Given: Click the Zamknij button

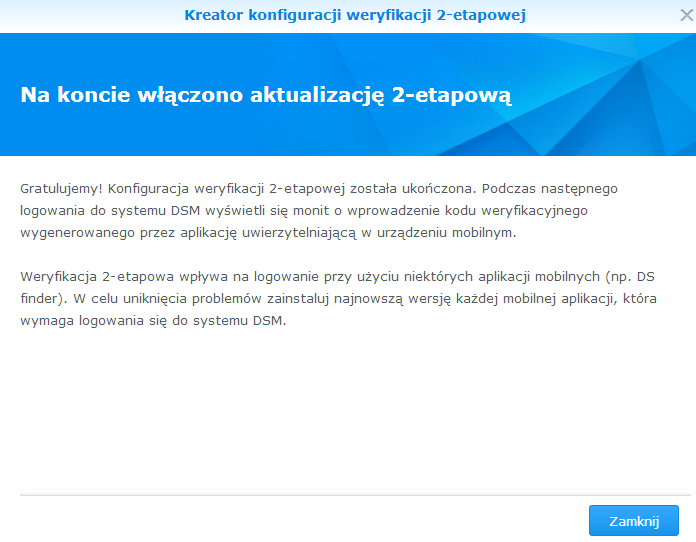Looking at the screenshot, I should 633,521.
